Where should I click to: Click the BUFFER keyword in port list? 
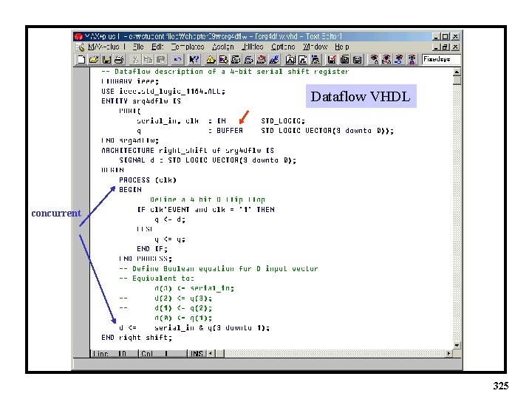(230, 131)
